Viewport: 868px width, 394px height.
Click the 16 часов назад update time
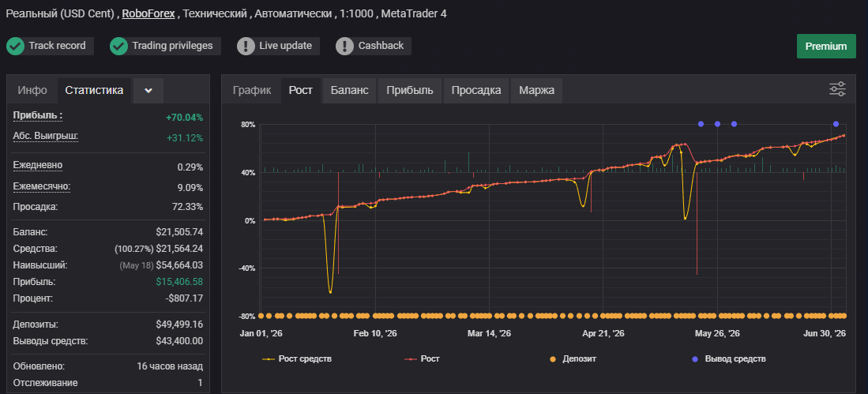tap(170, 366)
